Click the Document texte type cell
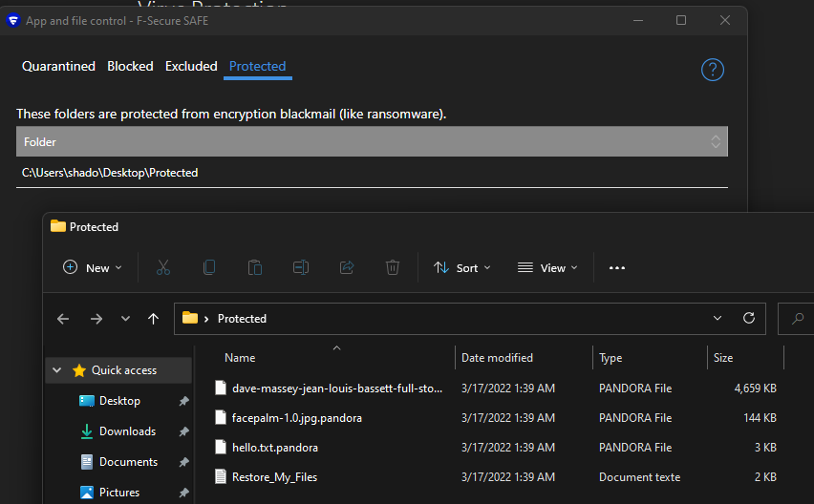Image resolution: width=814 pixels, height=504 pixels. coord(639,477)
